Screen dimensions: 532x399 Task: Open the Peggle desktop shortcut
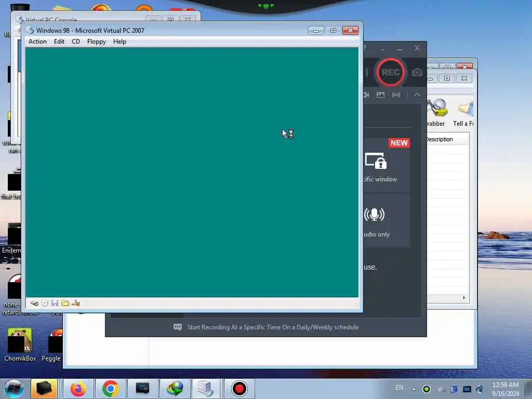(51, 345)
